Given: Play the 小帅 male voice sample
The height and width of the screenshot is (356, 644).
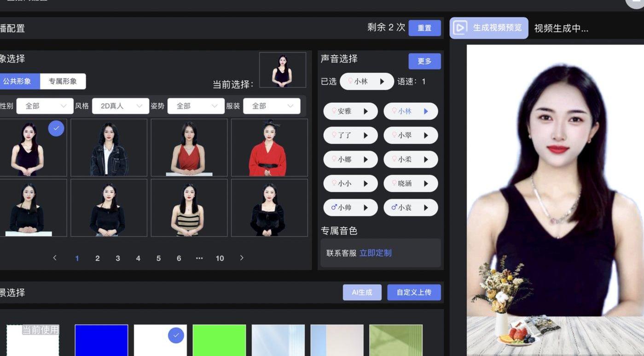Looking at the screenshot, I should (x=366, y=208).
